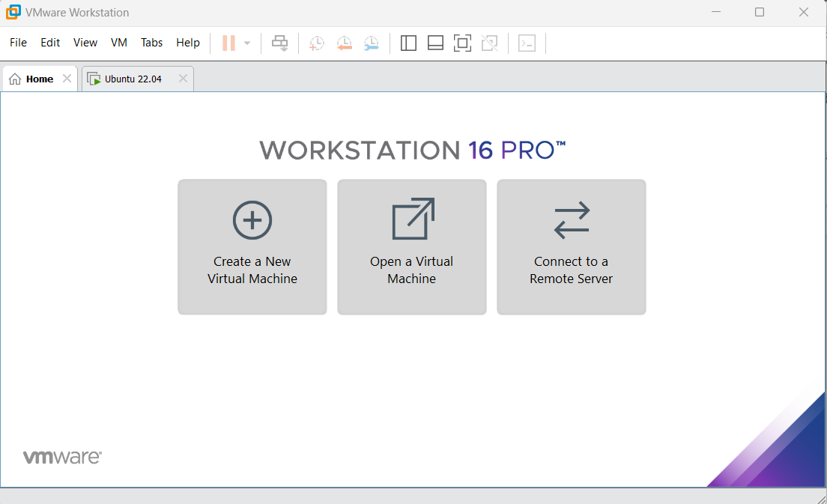827x504 pixels.
Task: Minimize the VMware Workstation window
Action: pyautogui.click(x=715, y=12)
